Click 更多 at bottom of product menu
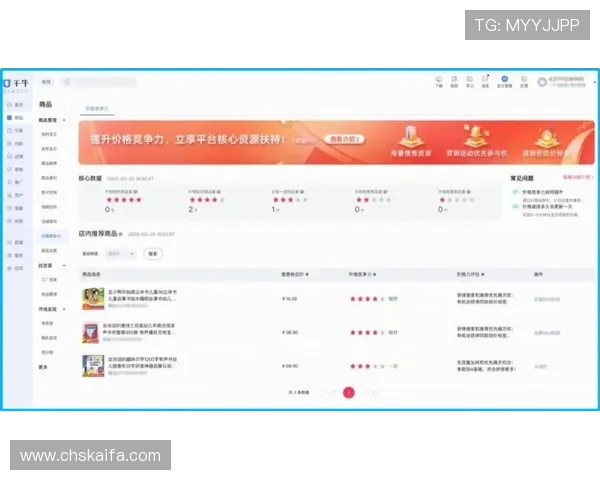Viewport: 600px width, 480px height. click(43, 367)
